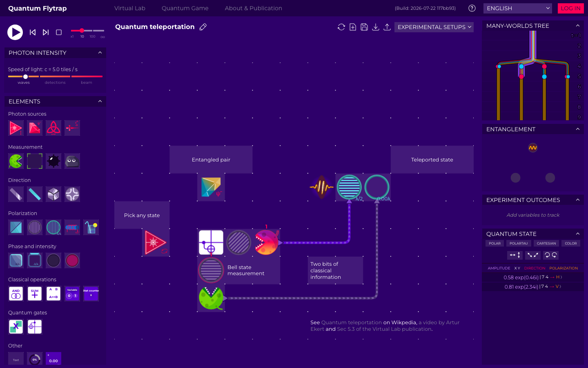Stop the simulation with the square icon
The width and height of the screenshot is (588, 368).
(59, 32)
